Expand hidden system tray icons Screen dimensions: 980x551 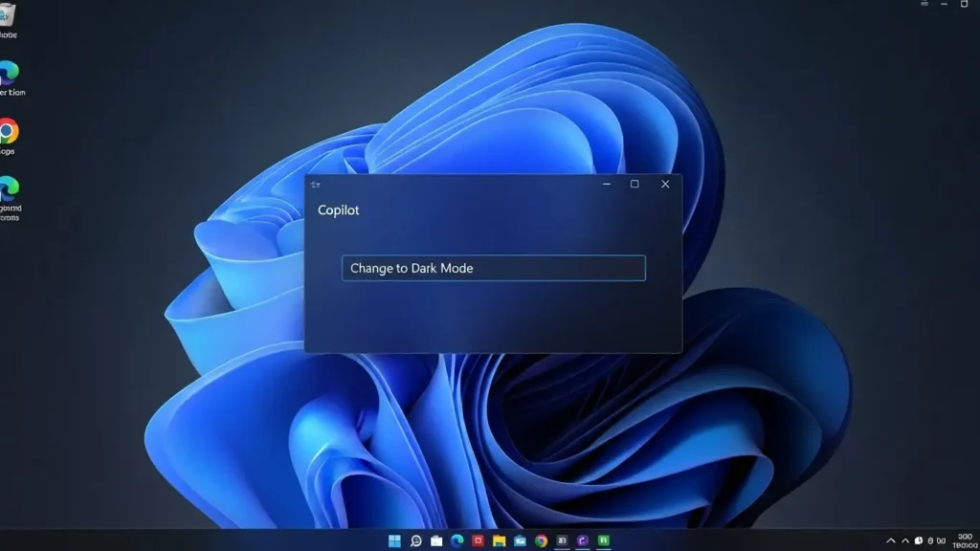891,540
